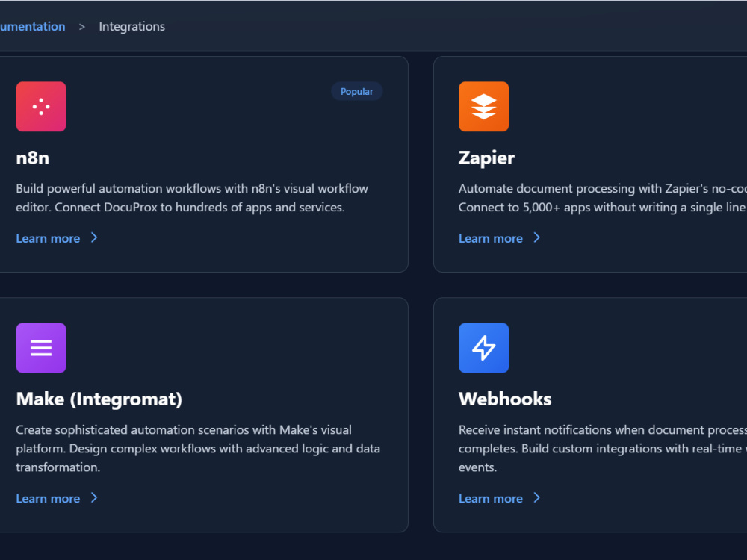Screen dimensions: 747x560
Task: Select the Make (Integromat) heading
Action: coord(99,399)
